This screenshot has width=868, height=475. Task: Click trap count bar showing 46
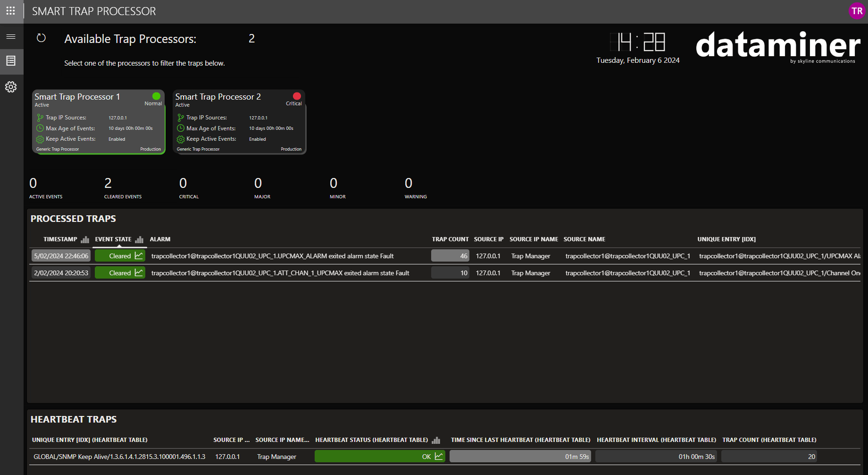pos(450,255)
